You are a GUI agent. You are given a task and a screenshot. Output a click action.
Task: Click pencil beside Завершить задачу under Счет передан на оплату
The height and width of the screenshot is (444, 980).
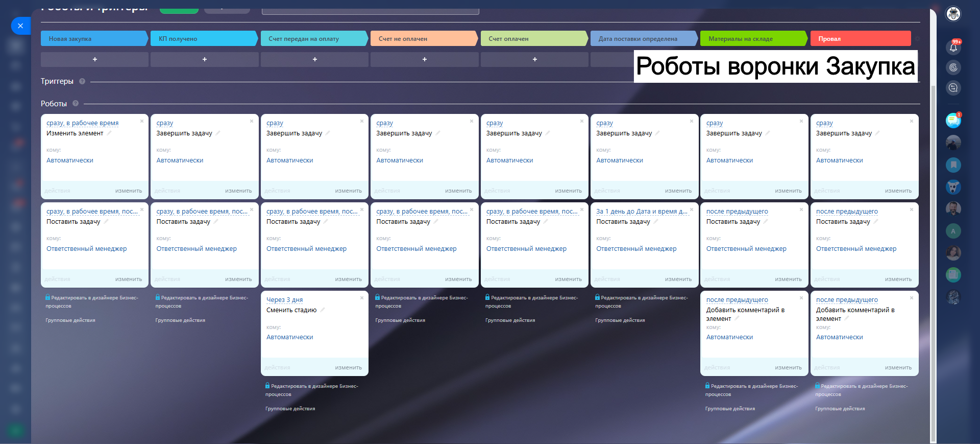pos(328,133)
